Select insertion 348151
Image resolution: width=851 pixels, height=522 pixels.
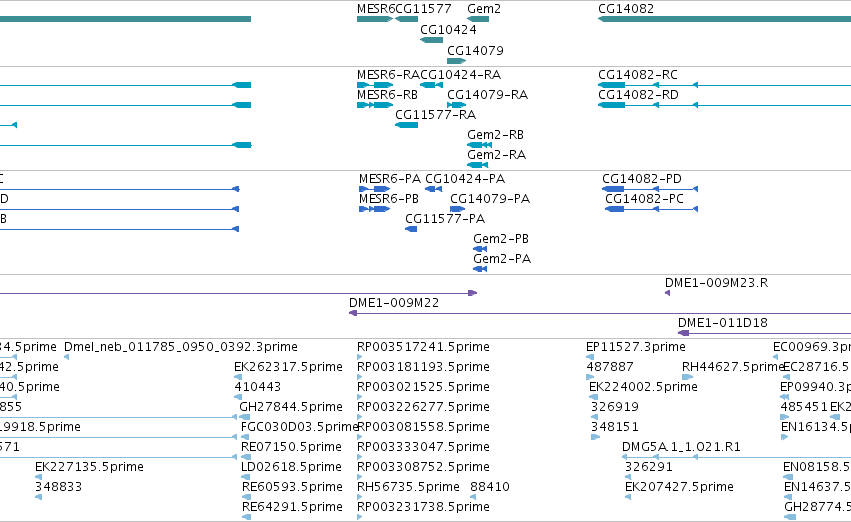click(615, 427)
